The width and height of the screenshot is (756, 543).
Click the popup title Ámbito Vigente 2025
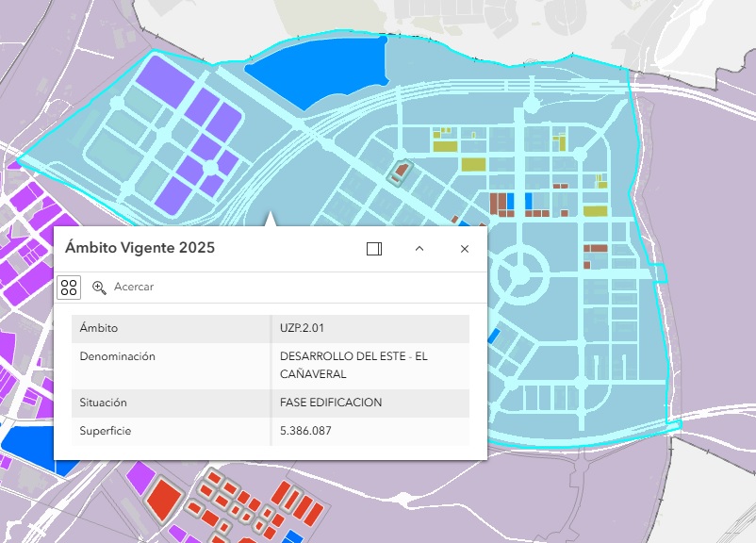[140, 248]
